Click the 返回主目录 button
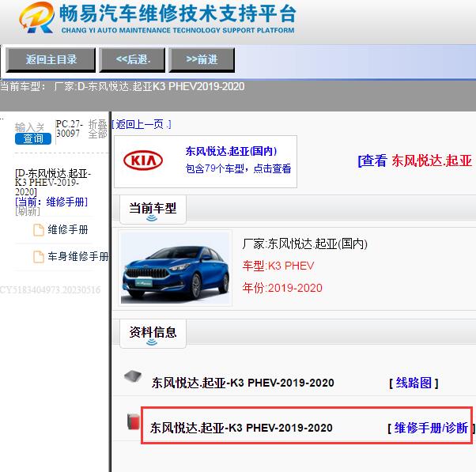The width and height of the screenshot is (476, 472). 51,59
